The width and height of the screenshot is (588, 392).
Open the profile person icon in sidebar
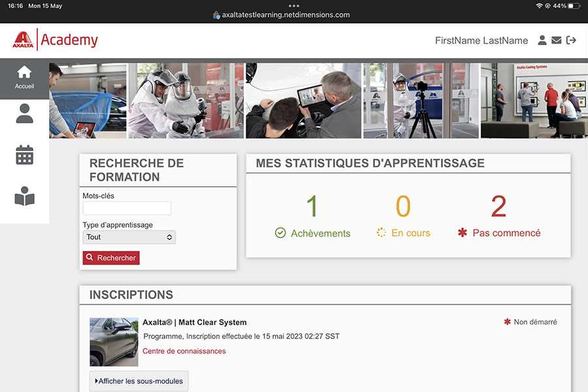pyautogui.click(x=24, y=114)
